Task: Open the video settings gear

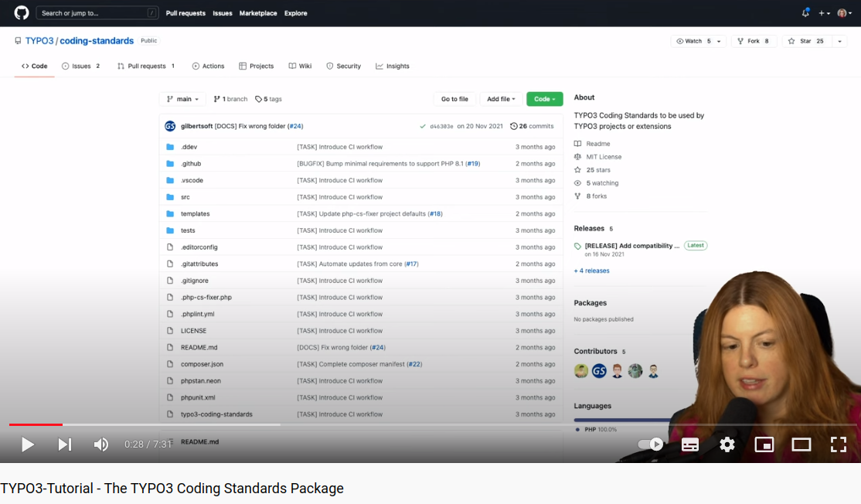Action: point(727,444)
